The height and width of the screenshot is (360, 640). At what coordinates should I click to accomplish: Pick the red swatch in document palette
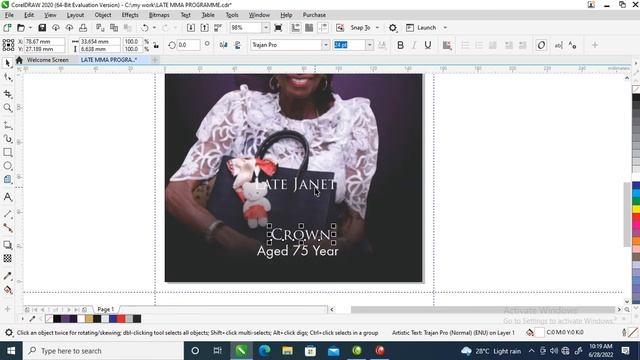121,319
